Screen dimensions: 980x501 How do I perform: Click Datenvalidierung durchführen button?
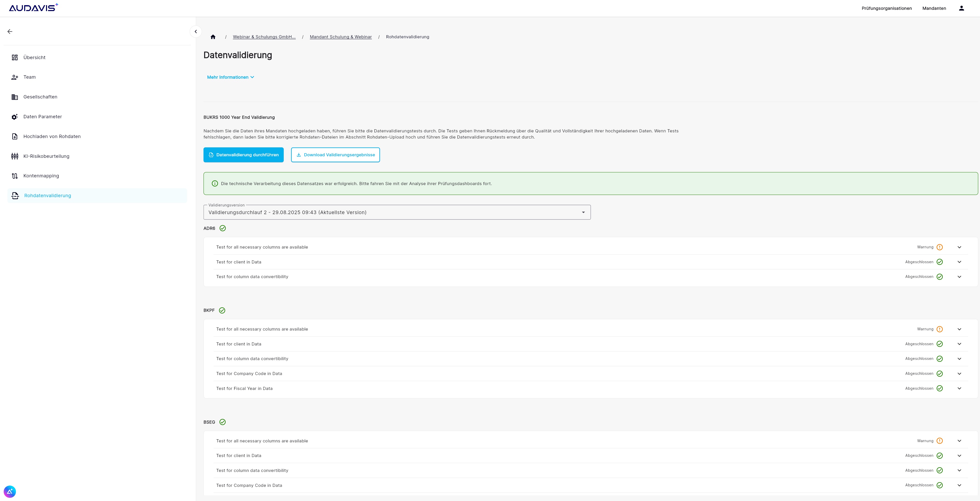243,155
